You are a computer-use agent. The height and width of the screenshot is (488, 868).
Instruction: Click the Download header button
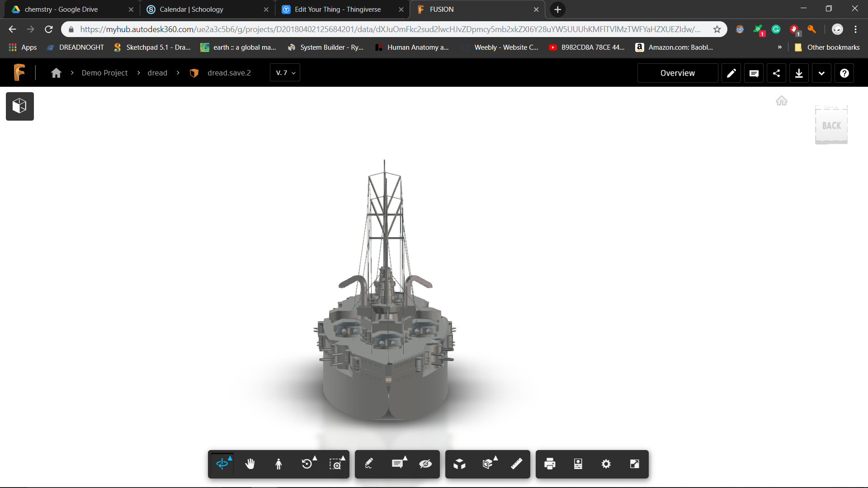[x=799, y=73]
